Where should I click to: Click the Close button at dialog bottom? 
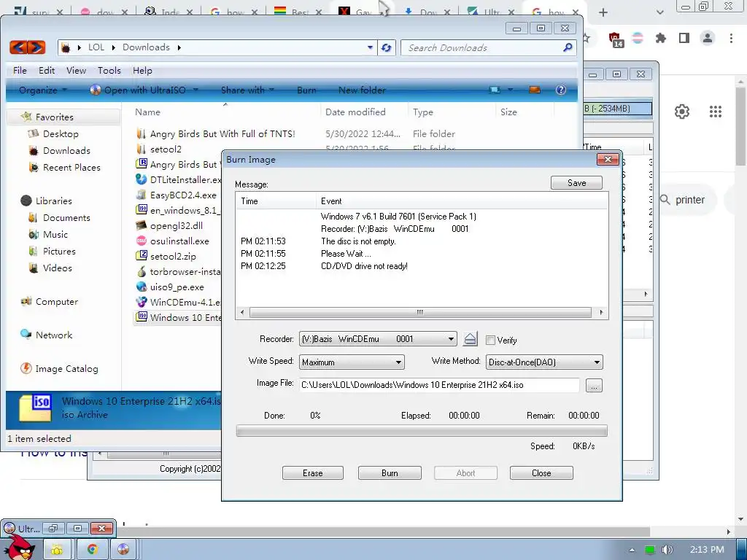coord(541,472)
